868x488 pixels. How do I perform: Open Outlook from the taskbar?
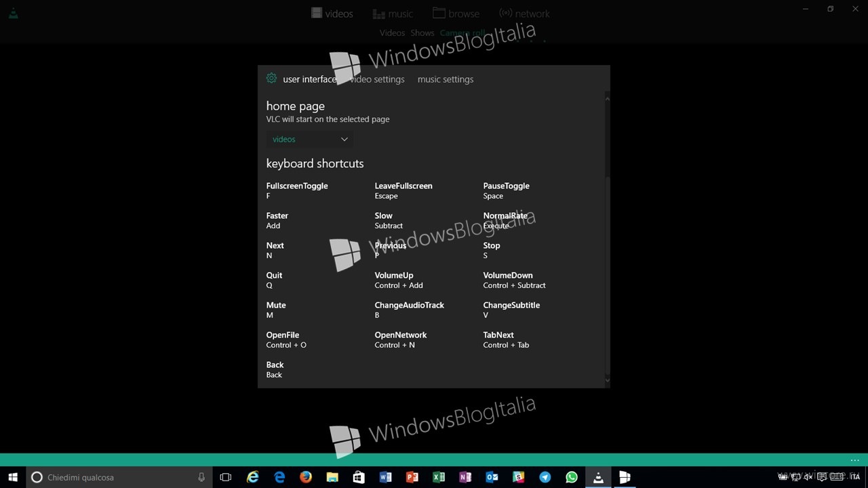tap(492, 477)
